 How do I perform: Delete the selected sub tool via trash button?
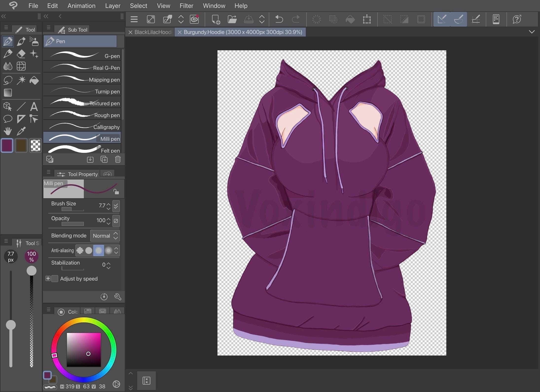(118, 159)
